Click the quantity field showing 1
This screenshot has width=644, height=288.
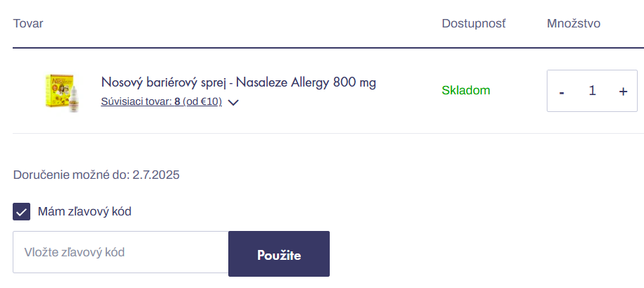(592, 91)
